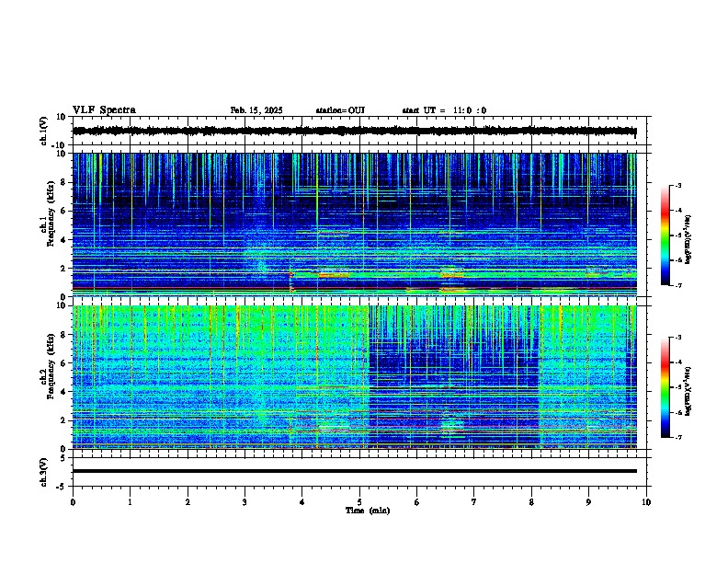
Task: Click time axis tick label "8"
Action: (x=531, y=502)
